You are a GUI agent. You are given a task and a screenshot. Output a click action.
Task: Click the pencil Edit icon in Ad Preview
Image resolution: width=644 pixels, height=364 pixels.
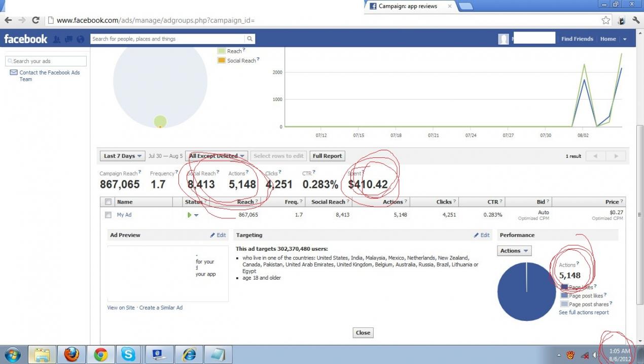click(x=213, y=235)
